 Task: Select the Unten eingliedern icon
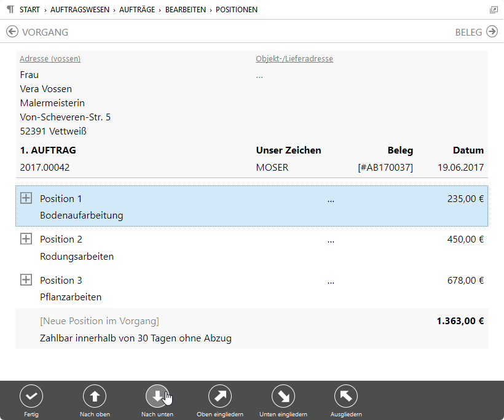pos(283,397)
